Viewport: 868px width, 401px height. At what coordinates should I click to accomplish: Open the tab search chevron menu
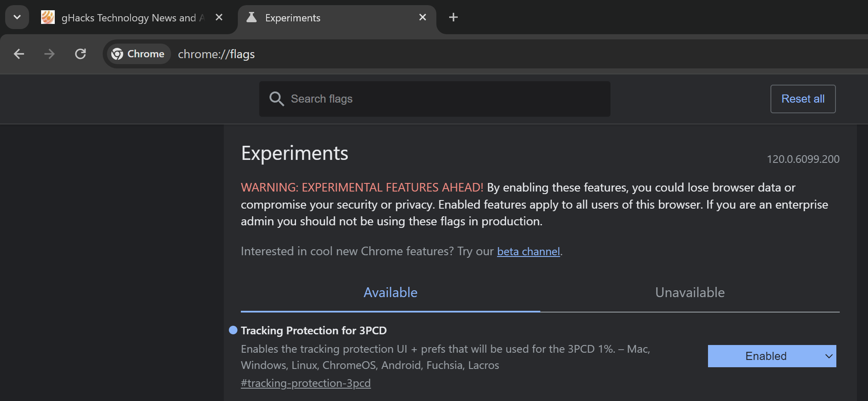pyautogui.click(x=17, y=17)
